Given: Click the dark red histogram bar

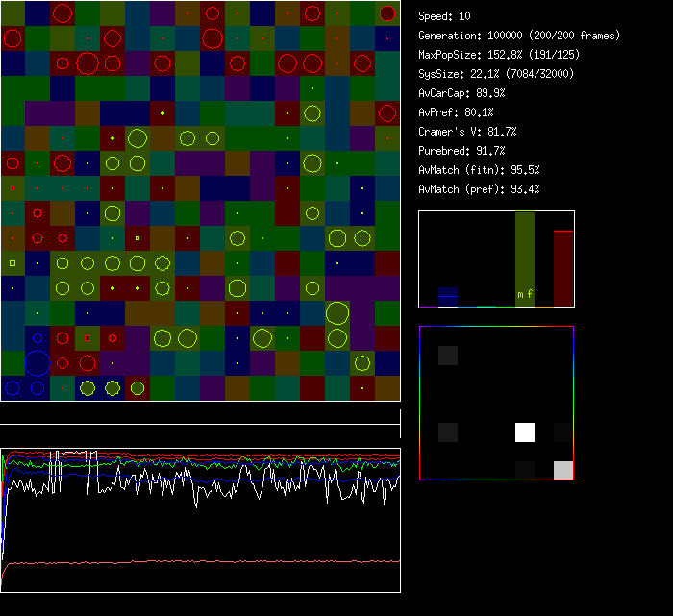Looking at the screenshot, I should pos(563,268).
